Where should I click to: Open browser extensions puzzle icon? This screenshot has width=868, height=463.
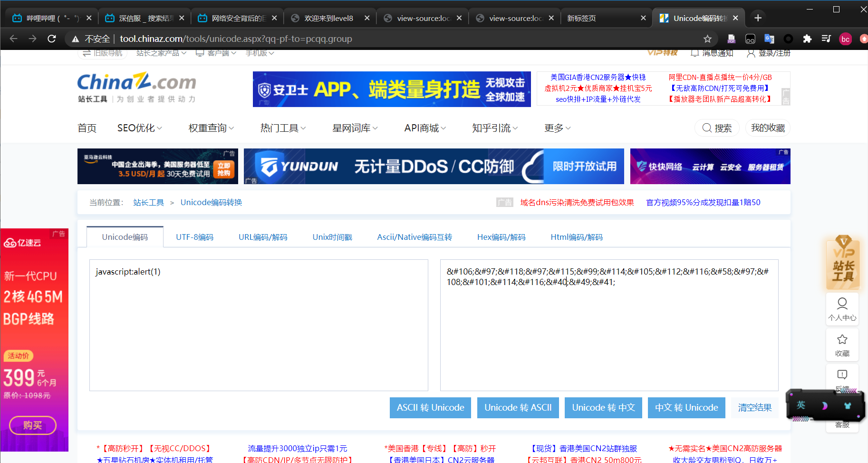pyautogui.click(x=807, y=39)
